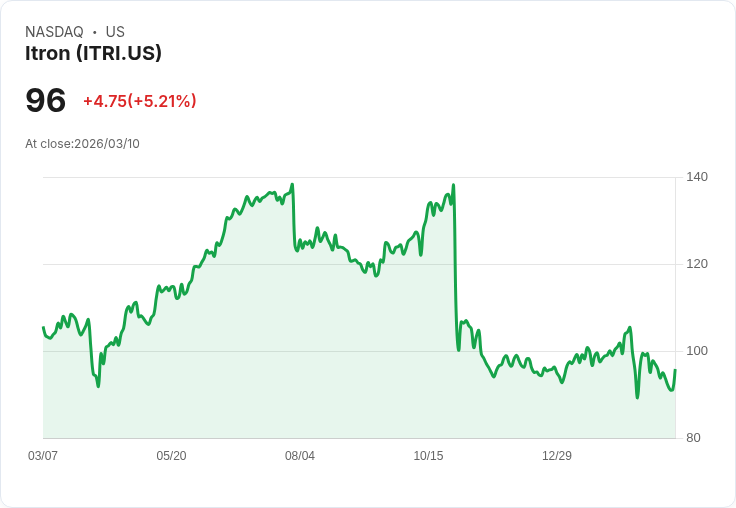
Task: Select the 08/04 x-axis date label
Action: tap(300, 456)
